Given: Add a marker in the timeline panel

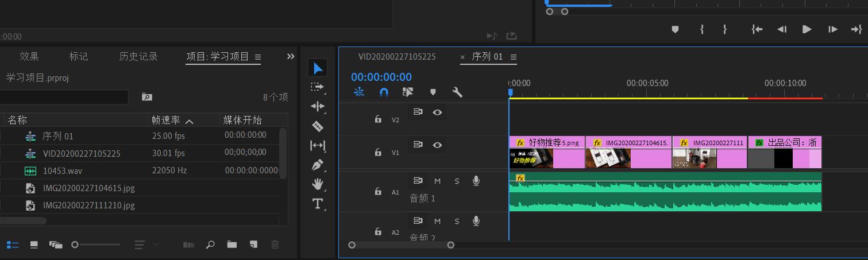Looking at the screenshot, I should coord(433,92).
